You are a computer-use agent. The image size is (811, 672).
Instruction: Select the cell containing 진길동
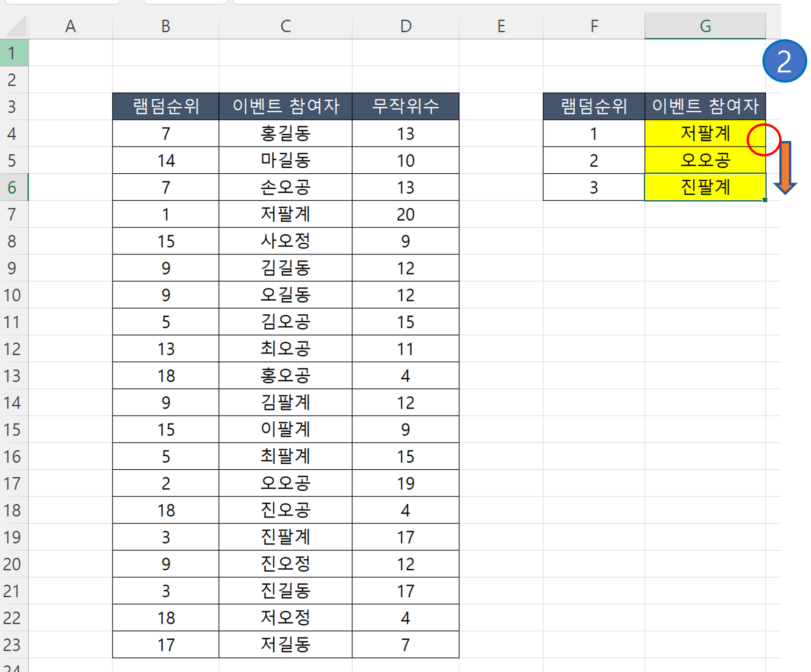point(285,591)
